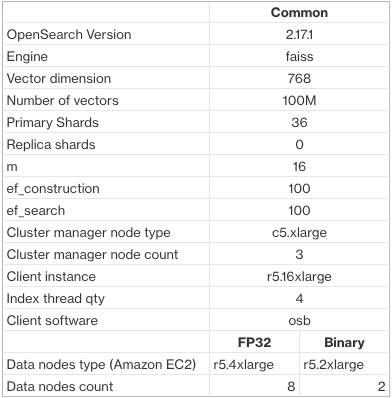Select the OpenSearch Version value 2.17.1

299,34
